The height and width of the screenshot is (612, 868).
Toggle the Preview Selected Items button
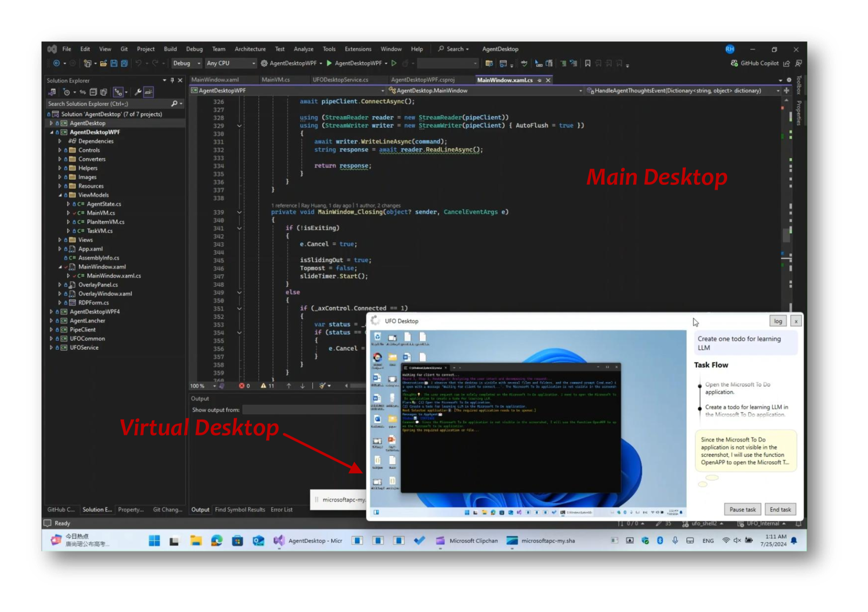tap(149, 92)
